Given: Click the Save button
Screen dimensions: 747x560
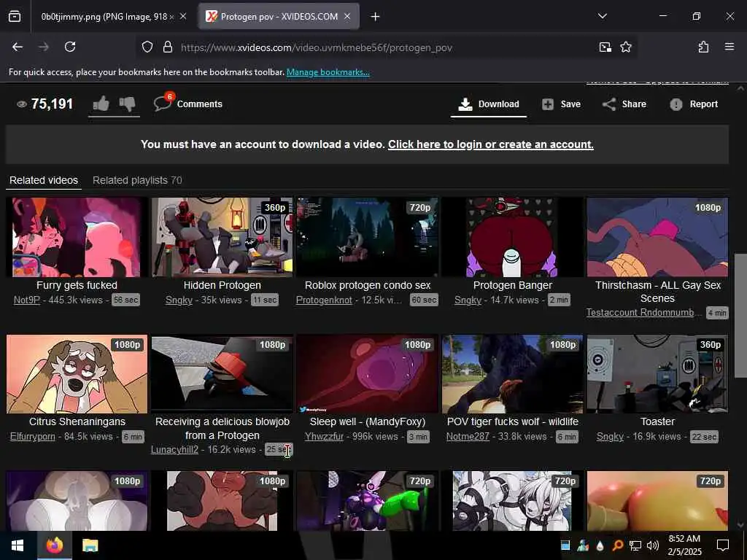Looking at the screenshot, I should pos(561,104).
